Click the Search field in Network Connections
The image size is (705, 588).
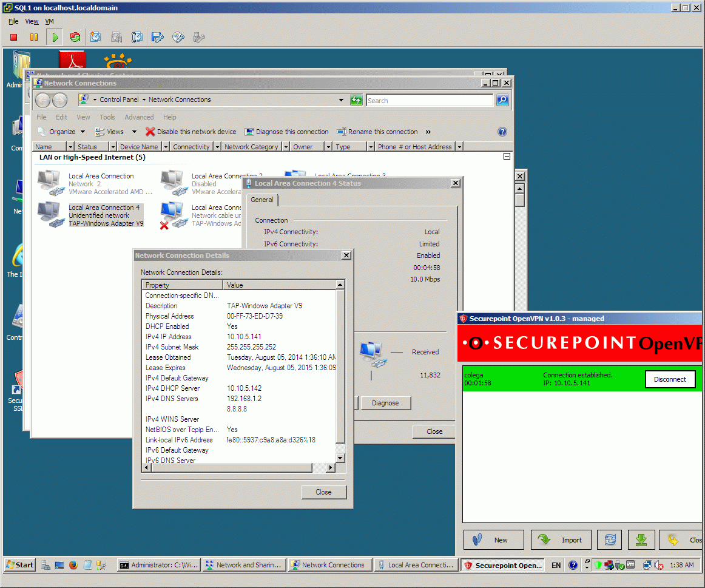(430, 100)
